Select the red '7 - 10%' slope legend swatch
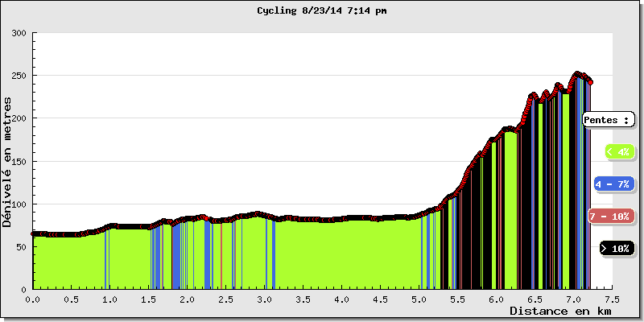 (611, 217)
